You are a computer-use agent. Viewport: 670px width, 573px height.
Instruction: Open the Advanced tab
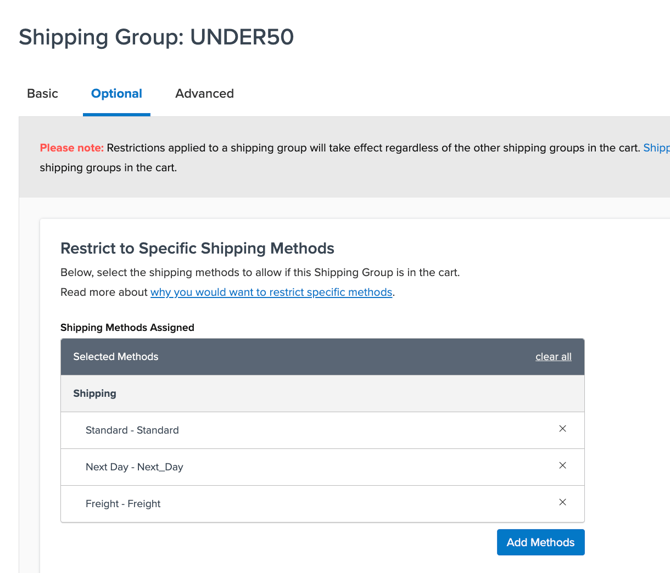204,94
